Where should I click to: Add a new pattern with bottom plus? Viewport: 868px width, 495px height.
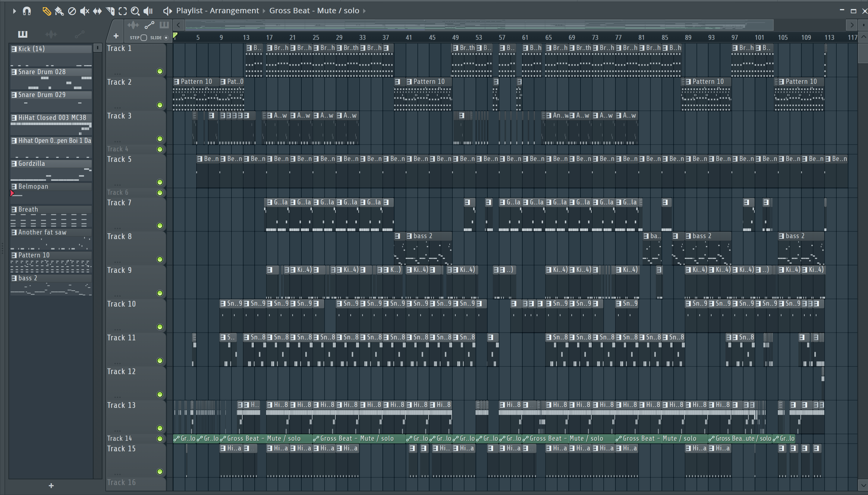pyautogui.click(x=51, y=485)
